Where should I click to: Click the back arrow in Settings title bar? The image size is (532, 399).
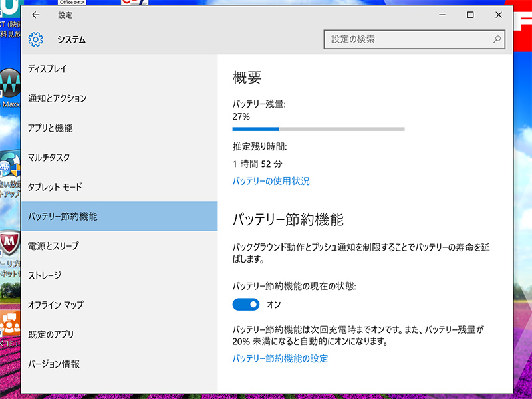point(36,15)
